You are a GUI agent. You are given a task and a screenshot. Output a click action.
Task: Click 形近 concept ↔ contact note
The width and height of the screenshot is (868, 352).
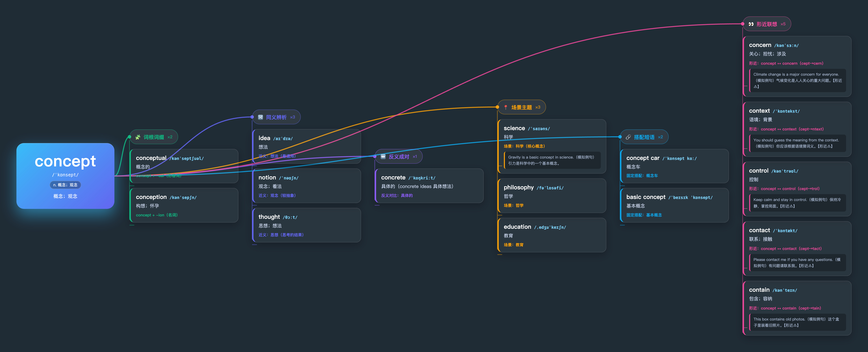pyautogui.click(x=785, y=249)
